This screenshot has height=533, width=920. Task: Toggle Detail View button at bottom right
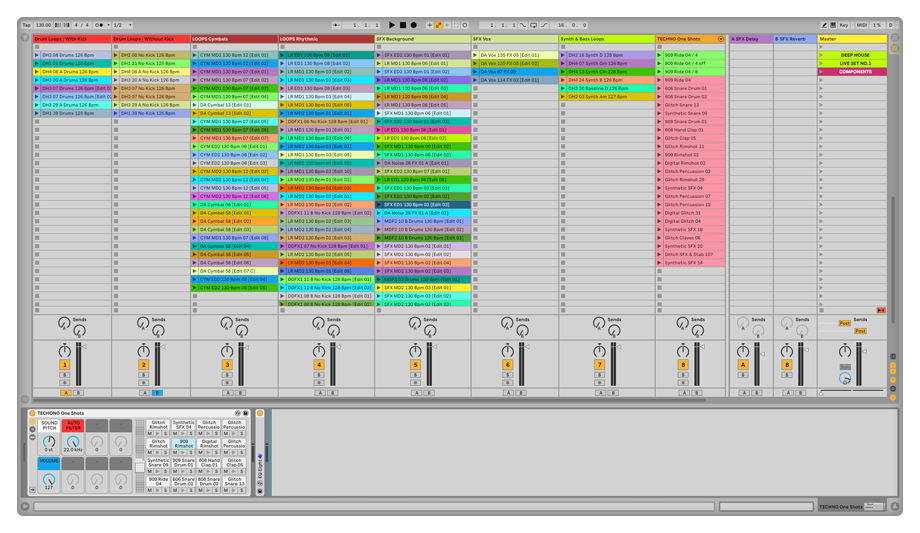(894, 506)
